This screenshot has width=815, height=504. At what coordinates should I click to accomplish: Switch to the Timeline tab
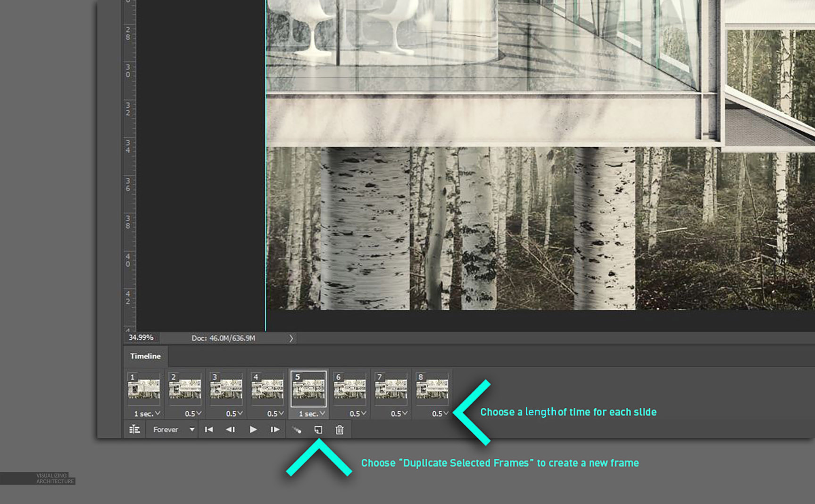click(145, 356)
